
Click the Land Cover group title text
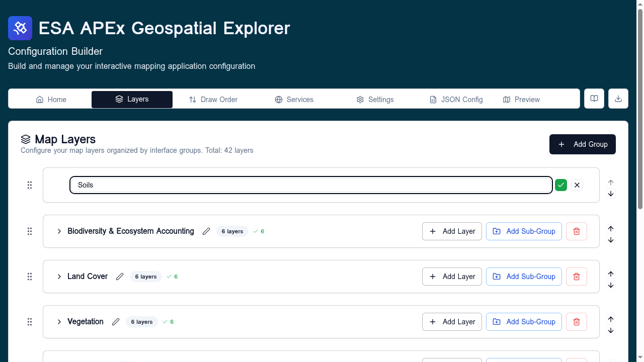(x=88, y=277)
